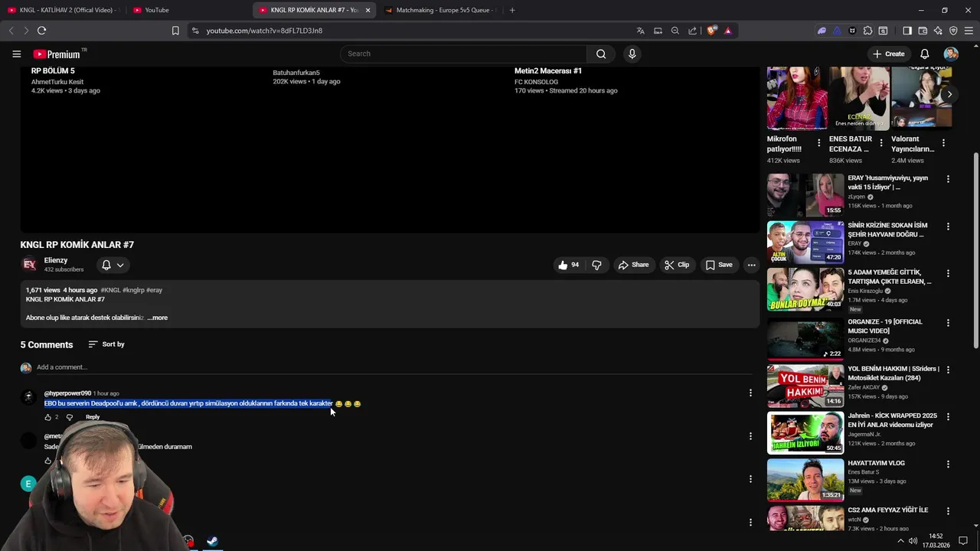The image size is (980, 551).
Task: Like the video with 94 likes
Action: click(568, 265)
